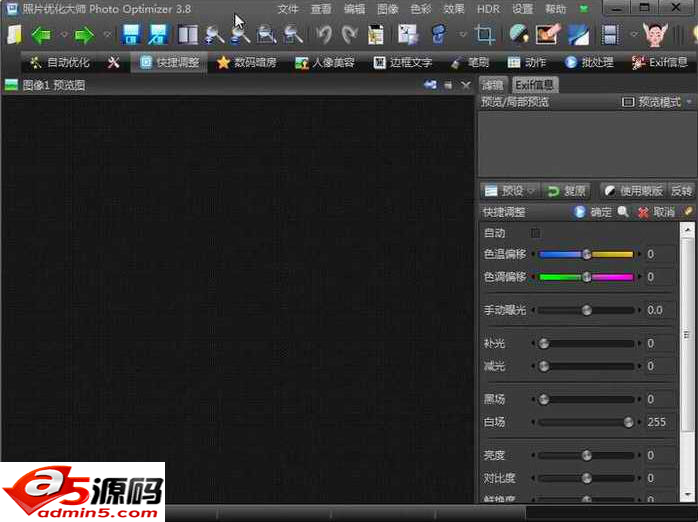Switch to the 动作 tab

pyautogui.click(x=527, y=63)
